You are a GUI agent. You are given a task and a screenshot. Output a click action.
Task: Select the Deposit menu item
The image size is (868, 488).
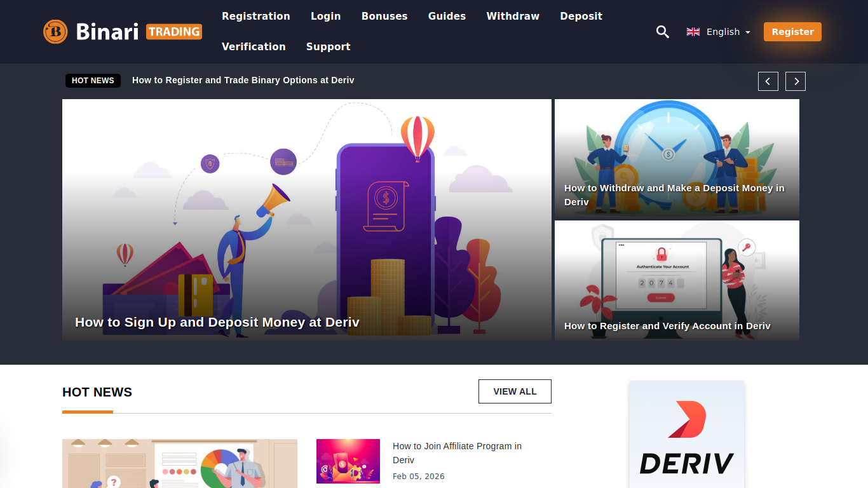point(581,17)
